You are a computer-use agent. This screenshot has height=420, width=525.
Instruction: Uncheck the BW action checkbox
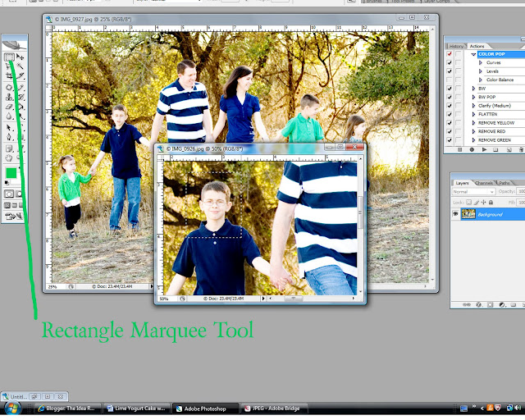450,89
